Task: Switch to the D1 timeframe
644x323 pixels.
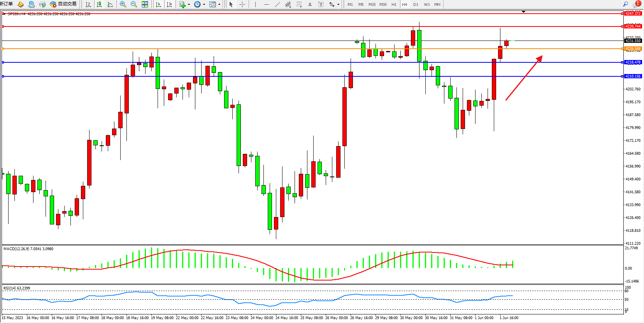Action: tap(416, 4)
